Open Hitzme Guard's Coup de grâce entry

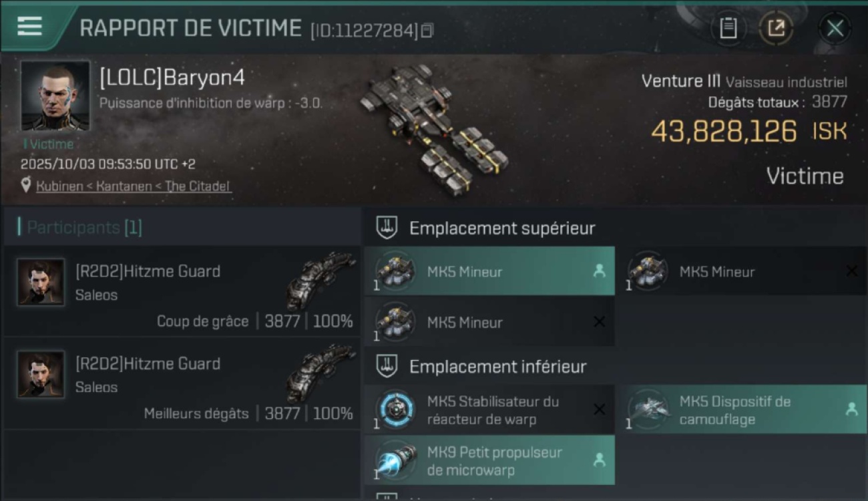click(x=182, y=291)
